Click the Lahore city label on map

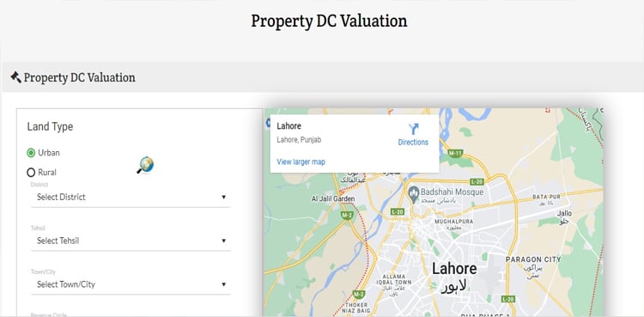click(x=454, y=269)
